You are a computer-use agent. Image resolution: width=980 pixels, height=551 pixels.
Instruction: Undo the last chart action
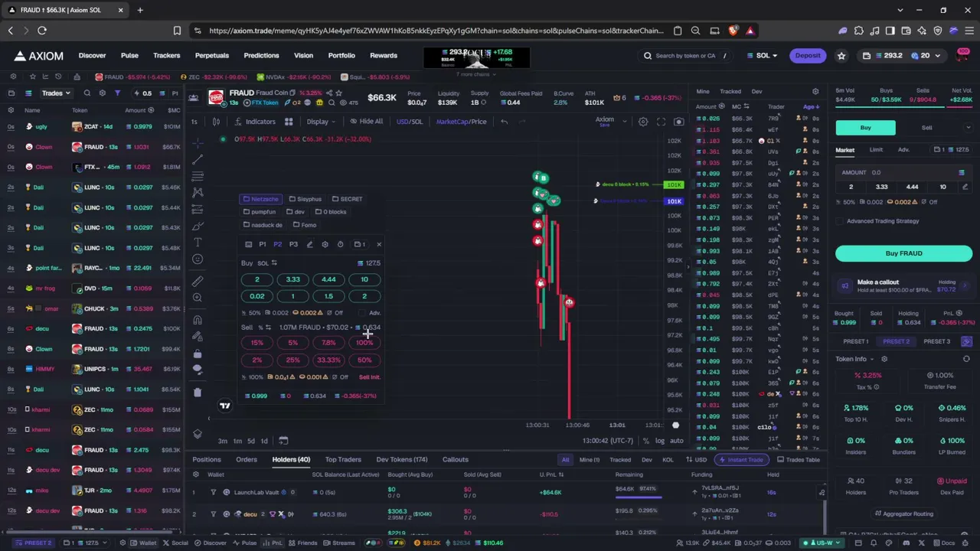(x=504, y=122)
